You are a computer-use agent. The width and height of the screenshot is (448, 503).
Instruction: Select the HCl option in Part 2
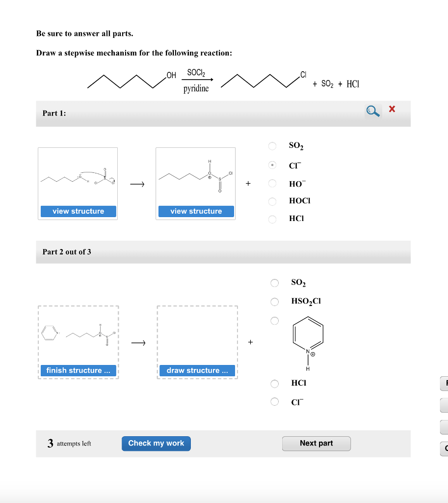click(x=274, y=384)
